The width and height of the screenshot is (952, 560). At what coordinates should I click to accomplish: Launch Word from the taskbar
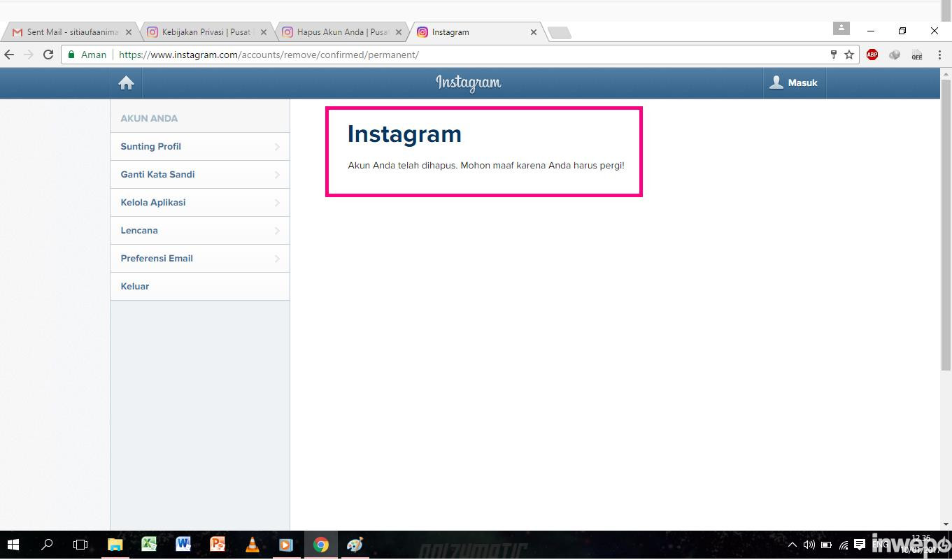tap(183, 545)
